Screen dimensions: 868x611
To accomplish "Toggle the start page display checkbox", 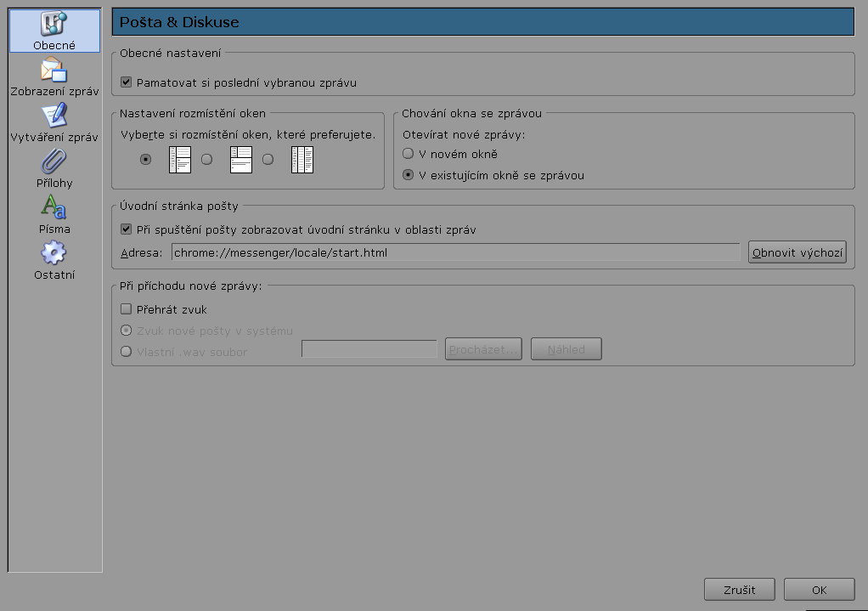I will point(127,229).
